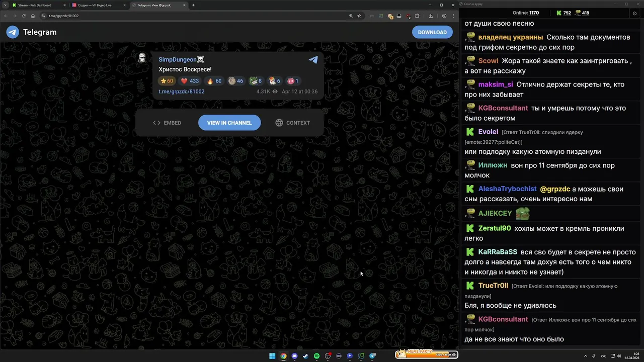644x362 pixels.
Task: Open the Chrome profile avatar
Action: click(444, 16)
